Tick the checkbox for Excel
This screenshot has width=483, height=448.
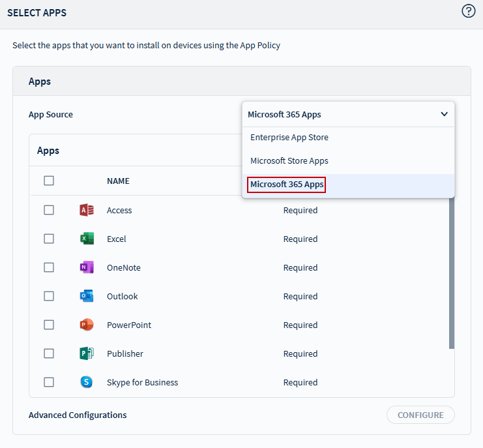click(49, 239)
